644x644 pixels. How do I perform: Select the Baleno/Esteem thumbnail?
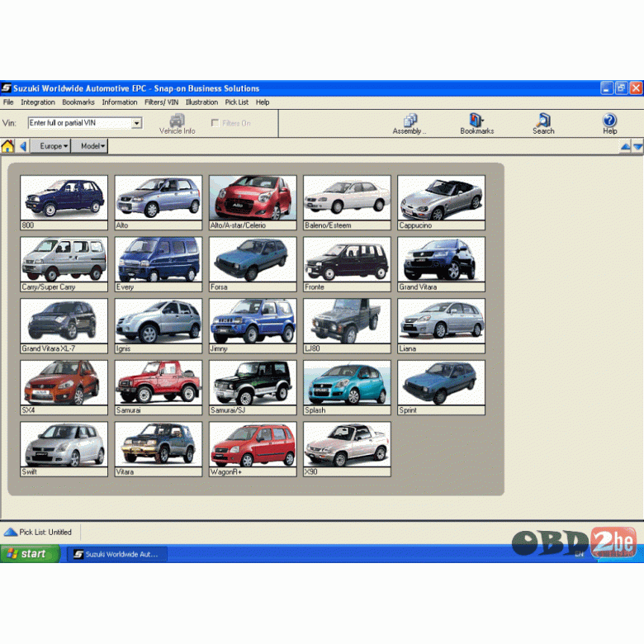347,202
